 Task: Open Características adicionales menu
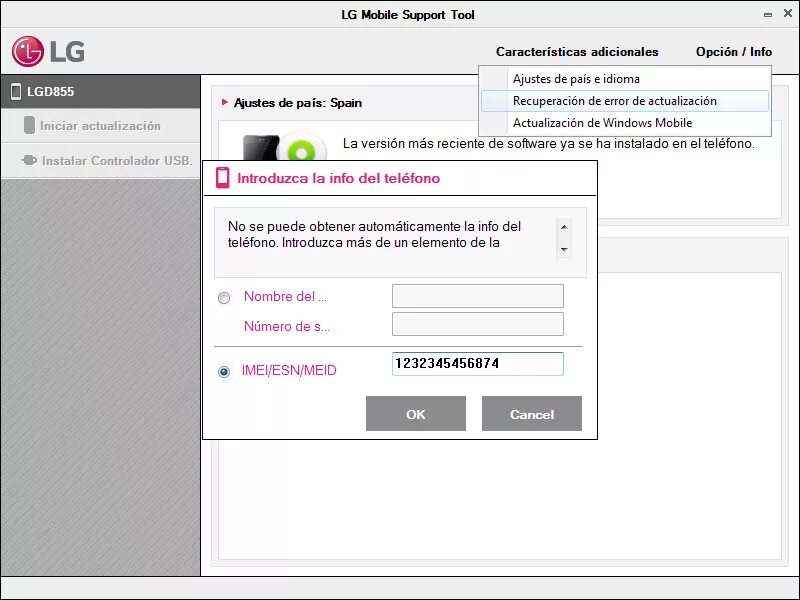577,52
